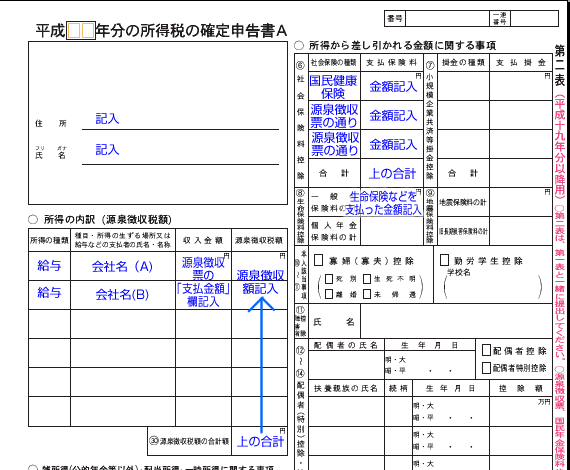570x470 pixels.
Task: Click the 源泉徴収額記入 text
Action: click(x=260, y=282)
